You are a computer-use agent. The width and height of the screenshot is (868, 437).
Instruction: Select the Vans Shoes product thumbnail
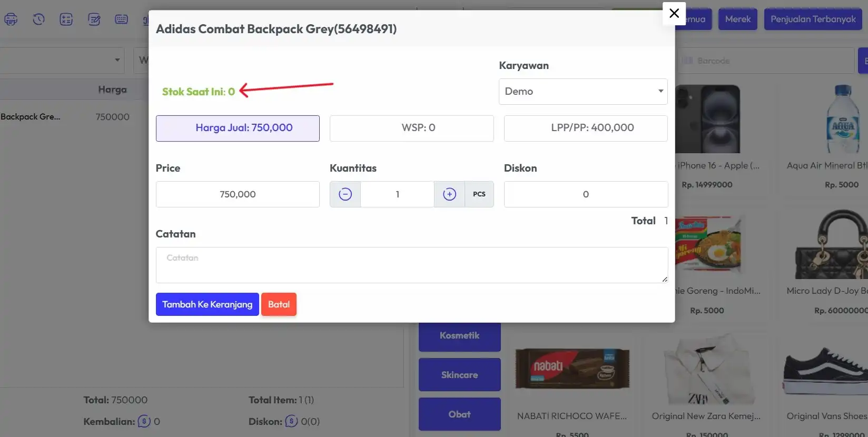click(826, 371)
